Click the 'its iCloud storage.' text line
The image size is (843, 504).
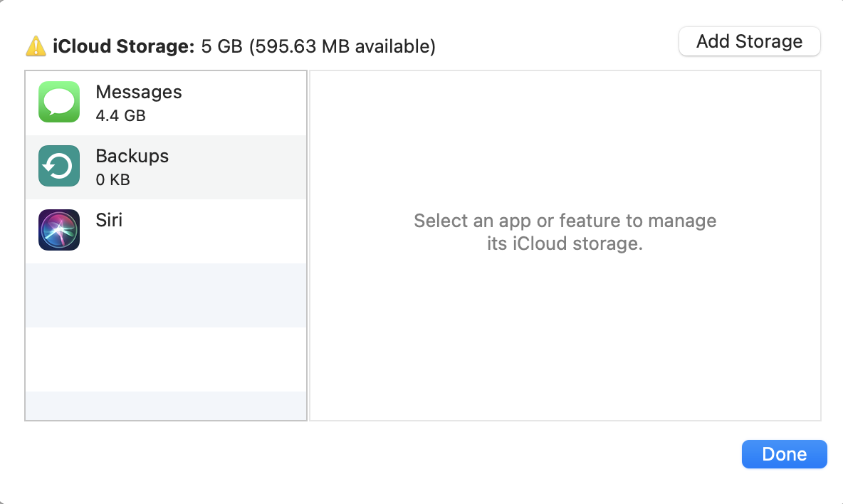coord(565,244)
